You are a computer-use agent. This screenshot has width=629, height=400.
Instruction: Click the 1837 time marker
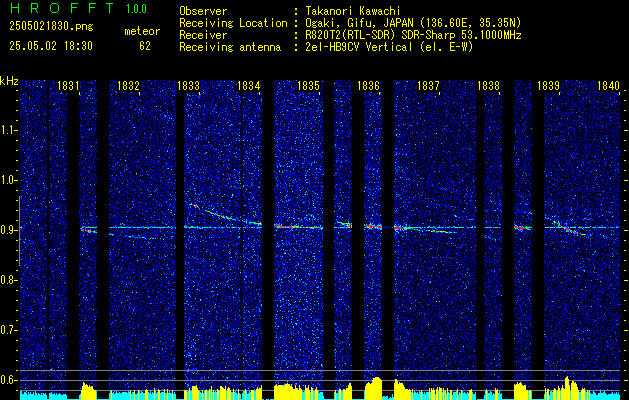(x=428, y=86)
